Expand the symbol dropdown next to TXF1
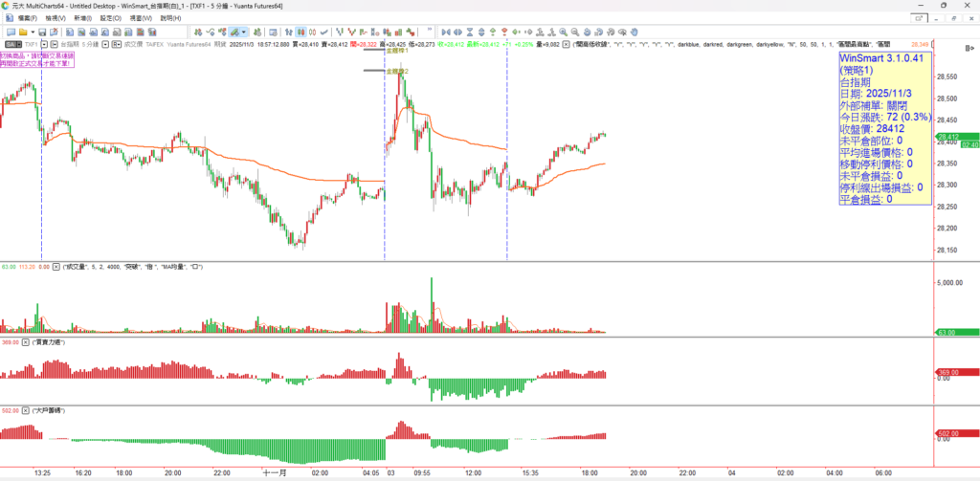 tap(44, 44)
